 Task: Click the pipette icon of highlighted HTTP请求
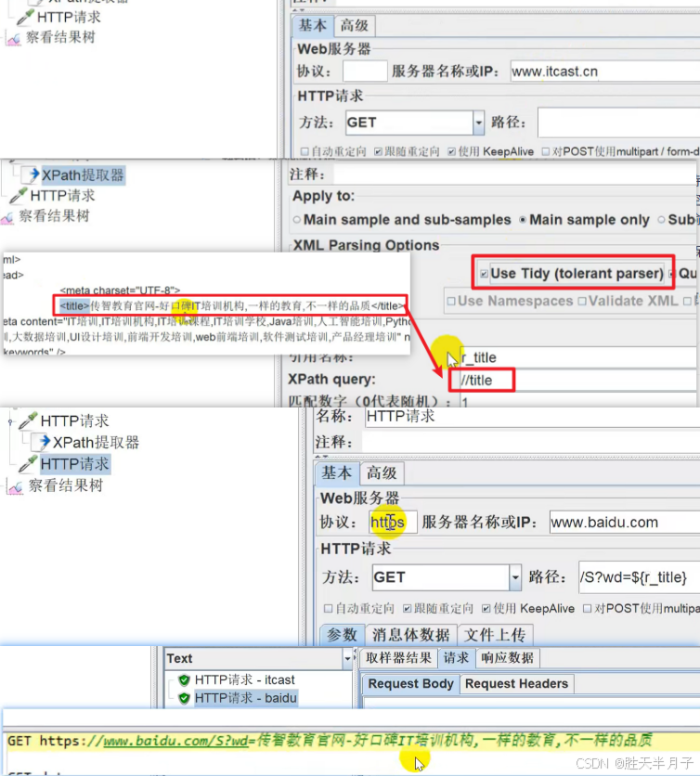(x=28, y=464)
